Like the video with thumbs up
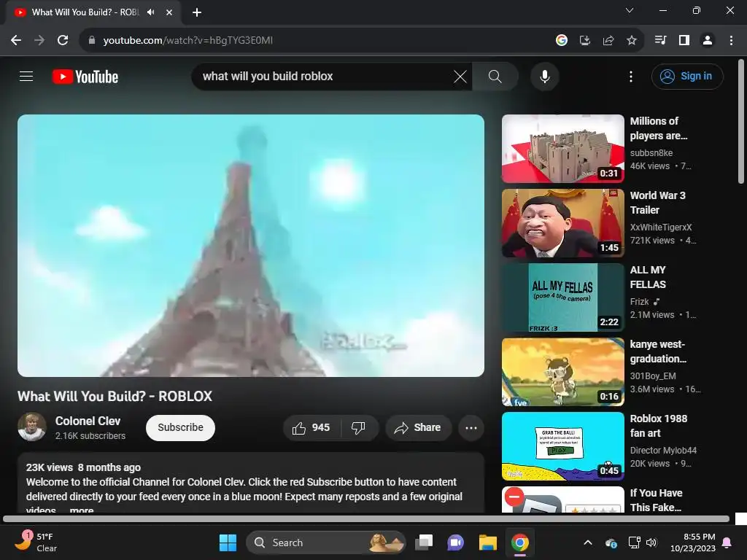 [311, 427]
